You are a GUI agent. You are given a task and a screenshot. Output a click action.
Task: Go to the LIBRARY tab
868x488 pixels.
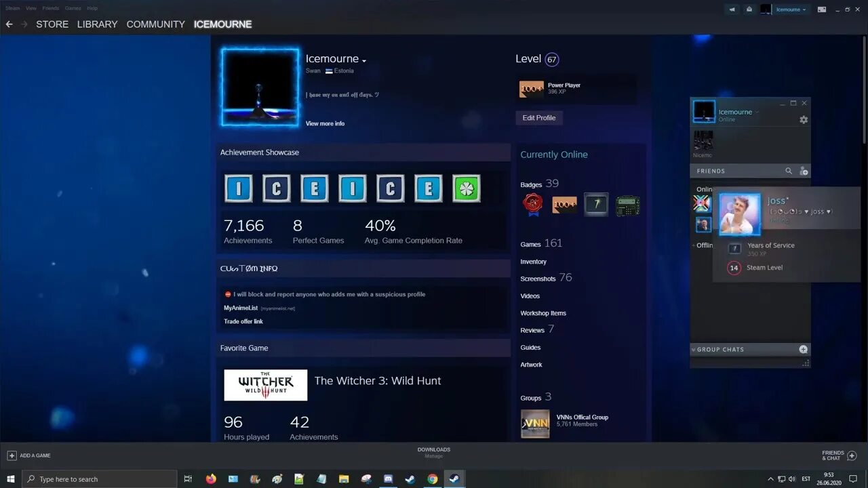click(x=97, y=24)
